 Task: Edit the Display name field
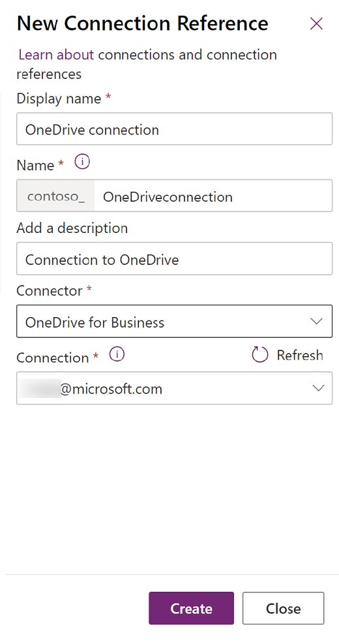click(174, 129)
